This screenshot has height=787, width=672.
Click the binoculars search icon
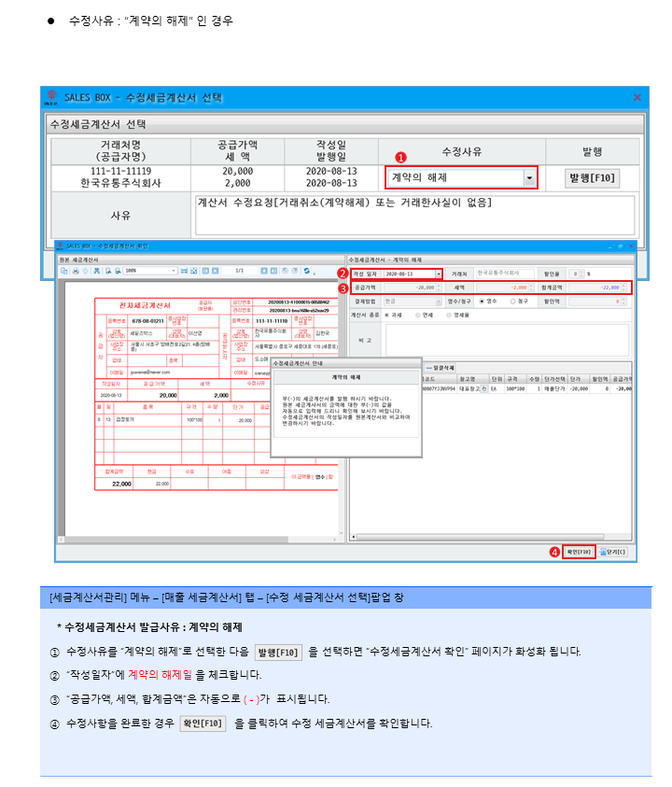click(x=96, y=271)
